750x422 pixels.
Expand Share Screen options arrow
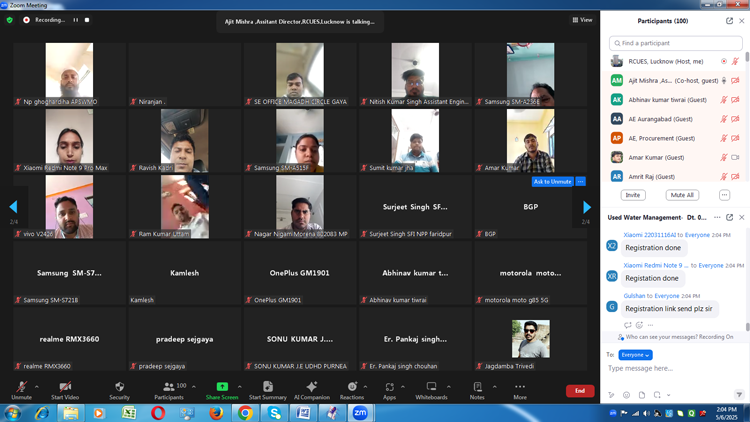pos(240,387)
